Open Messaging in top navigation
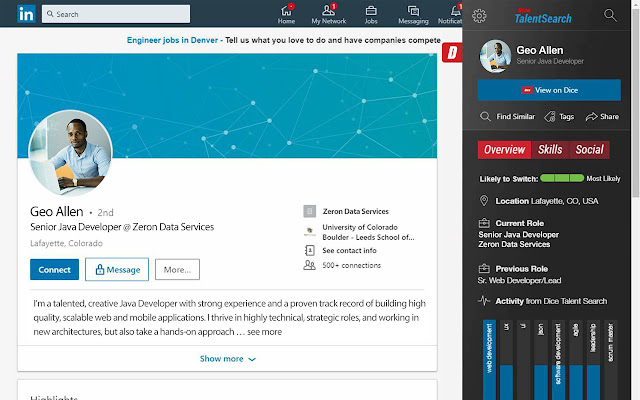 [413, 14]
